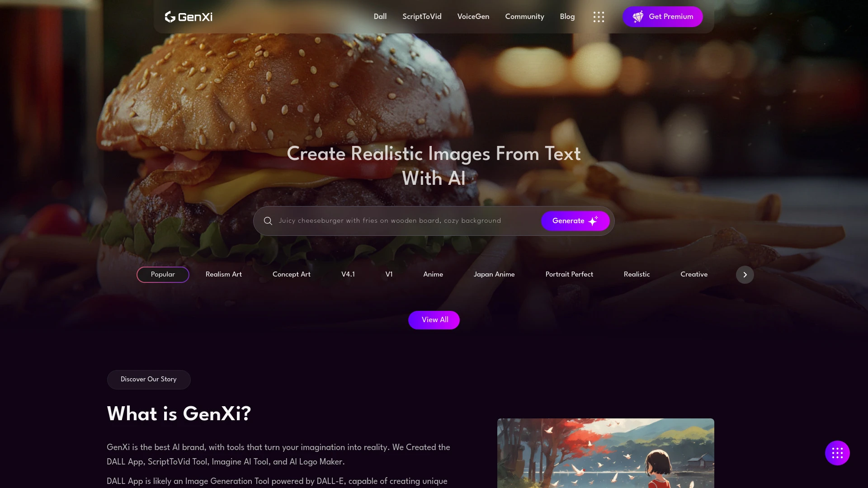The image size is (868, 488).
Task: Click the search magnifier icon in prompt bar
Action: tap(268, 221)
